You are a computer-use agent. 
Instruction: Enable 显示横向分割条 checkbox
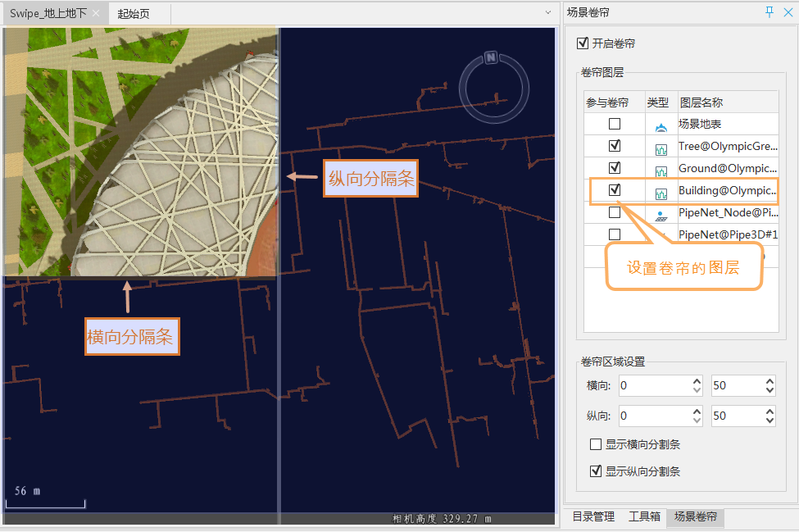click(x=596, y=445)
